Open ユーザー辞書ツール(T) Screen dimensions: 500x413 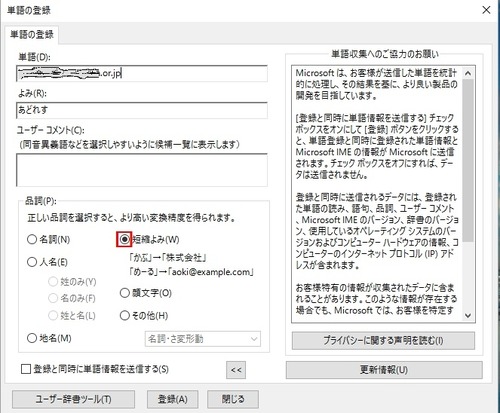click(73, 399)
